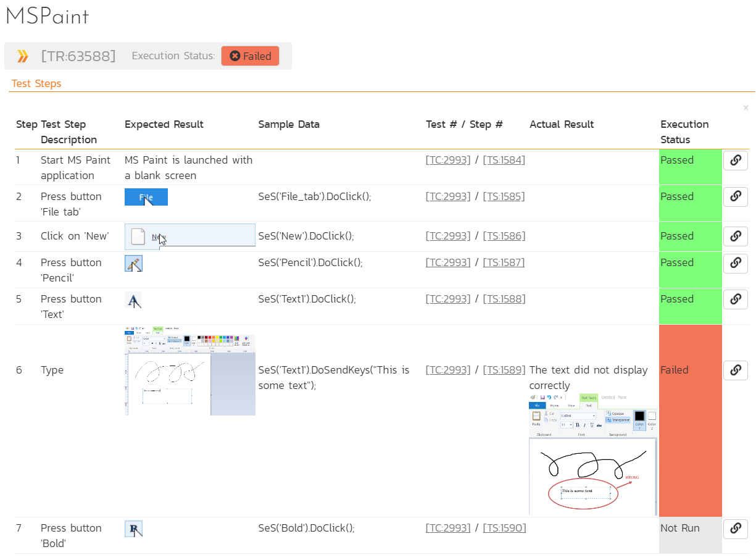Open test step TS:1590 link
The width and height of the screenshot is (756, 560).
click(504, 529)
